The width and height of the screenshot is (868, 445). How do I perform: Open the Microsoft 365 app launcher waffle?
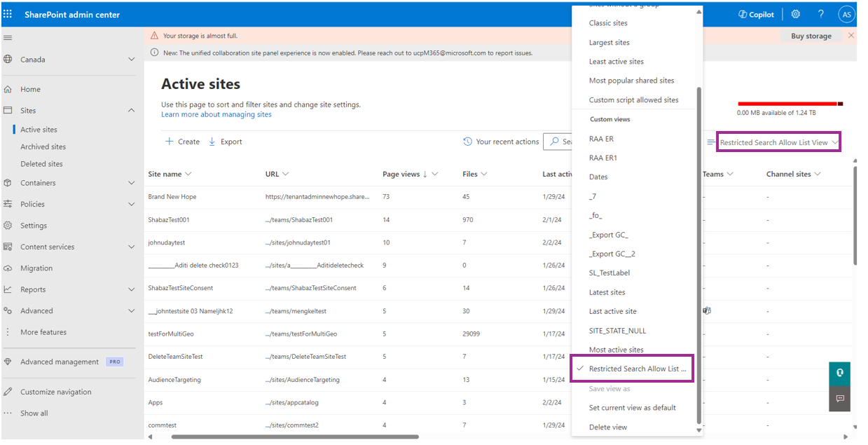pos(8,13)
